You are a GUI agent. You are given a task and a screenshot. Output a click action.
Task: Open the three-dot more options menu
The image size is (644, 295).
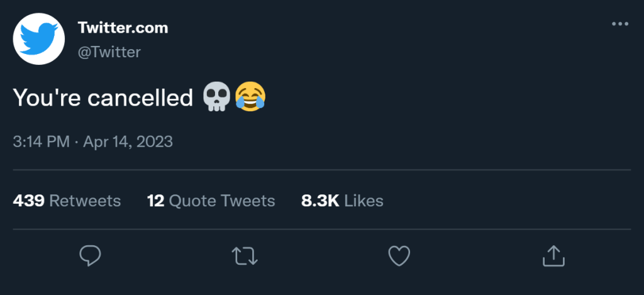[x=619, y=24]
